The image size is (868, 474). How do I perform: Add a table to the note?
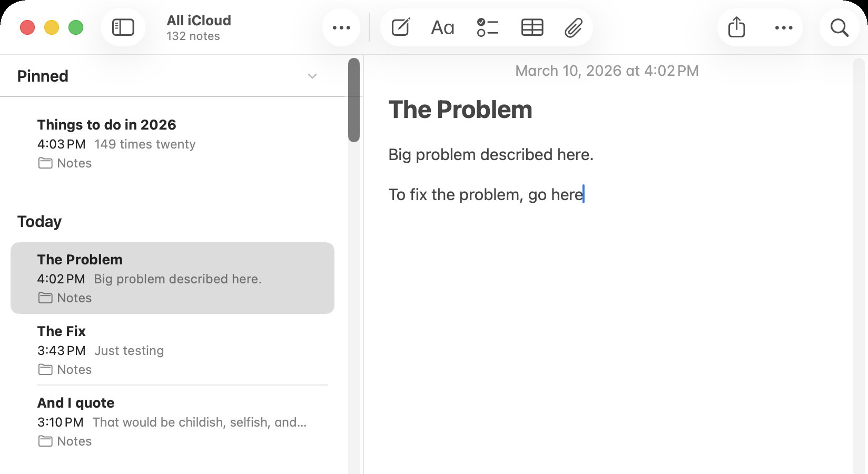(532, 27)
